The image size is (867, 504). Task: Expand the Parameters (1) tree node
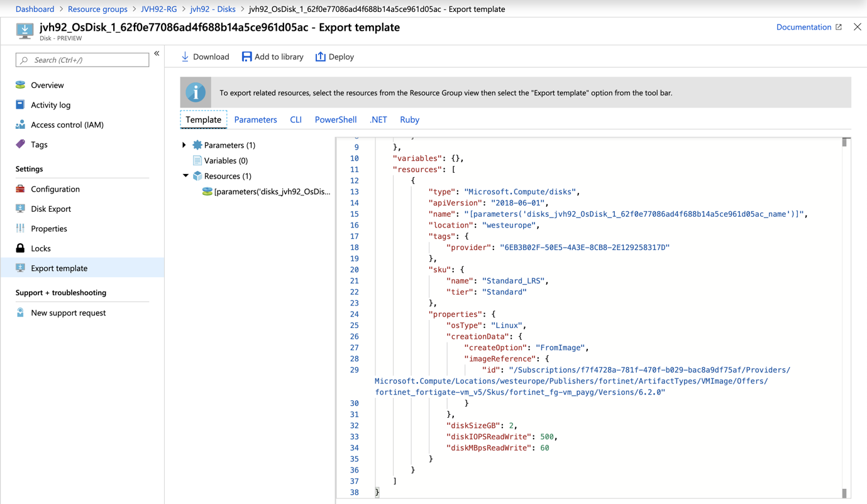[x=184, y=145]
